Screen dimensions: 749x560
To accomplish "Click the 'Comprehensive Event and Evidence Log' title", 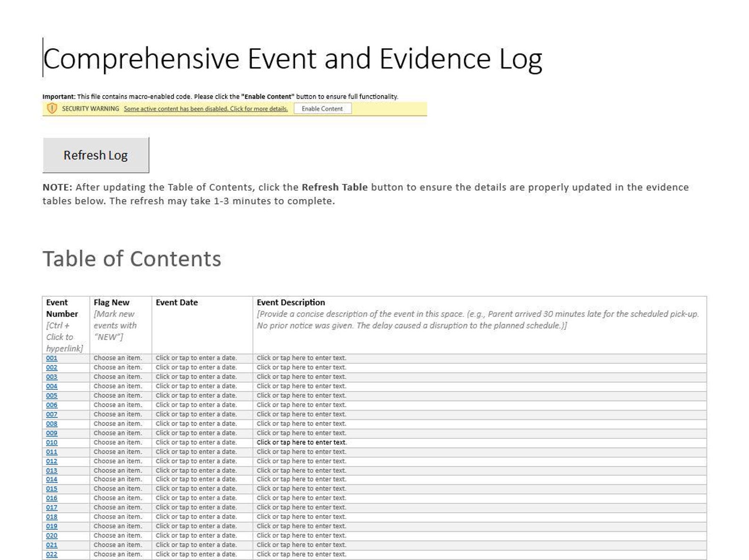I will point(292,59).
